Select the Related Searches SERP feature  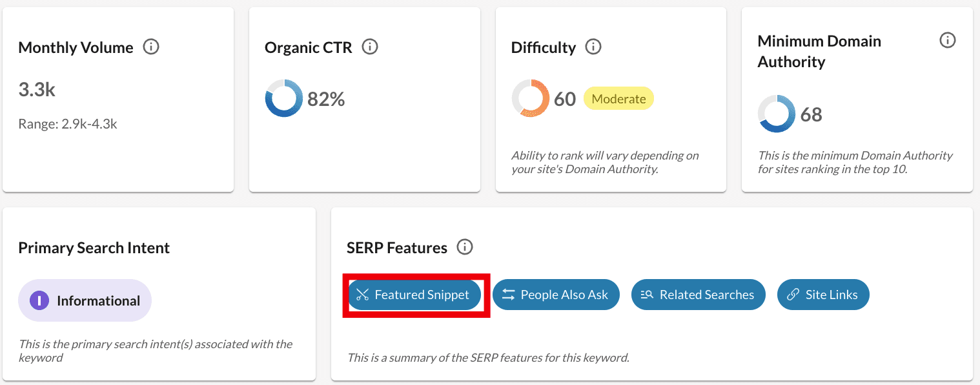(x=698, y=295)
